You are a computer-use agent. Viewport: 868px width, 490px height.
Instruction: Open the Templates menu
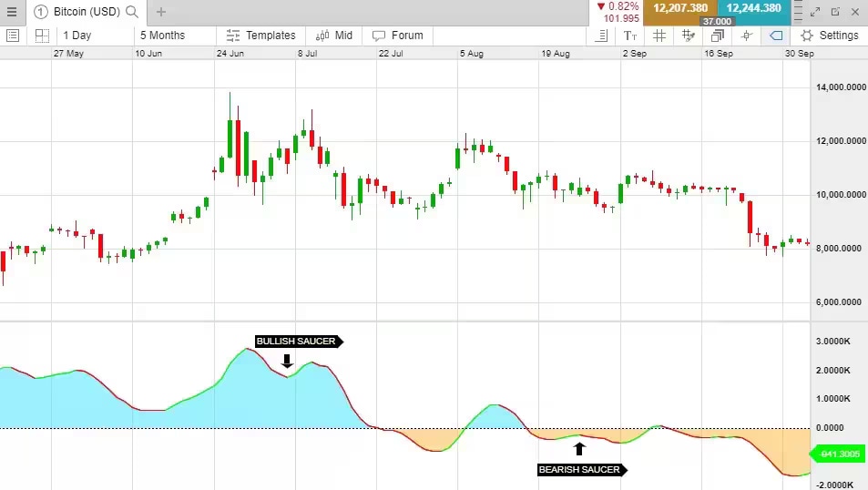pyautogui.click(x=261, y=36)
